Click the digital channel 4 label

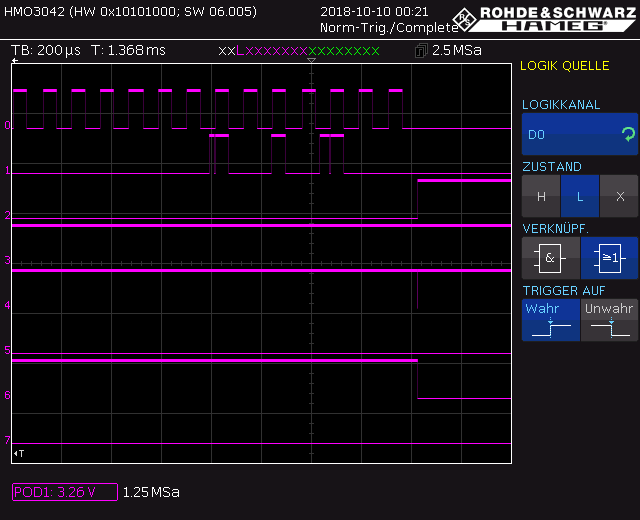pyautogui.click(x=7, y=305)
